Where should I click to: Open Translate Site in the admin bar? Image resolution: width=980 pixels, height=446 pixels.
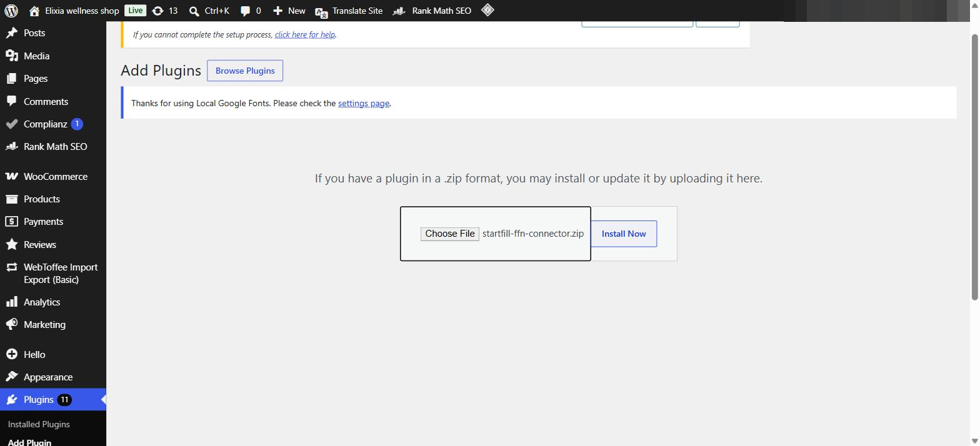349,11
